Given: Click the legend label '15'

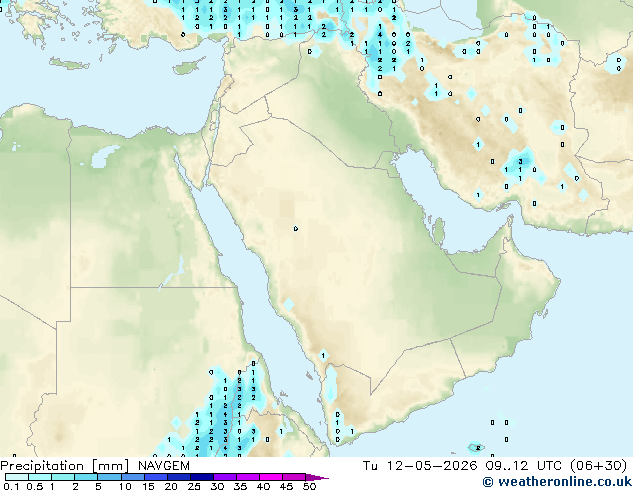Looking at the screenshot, I should (x=148, y=486).
